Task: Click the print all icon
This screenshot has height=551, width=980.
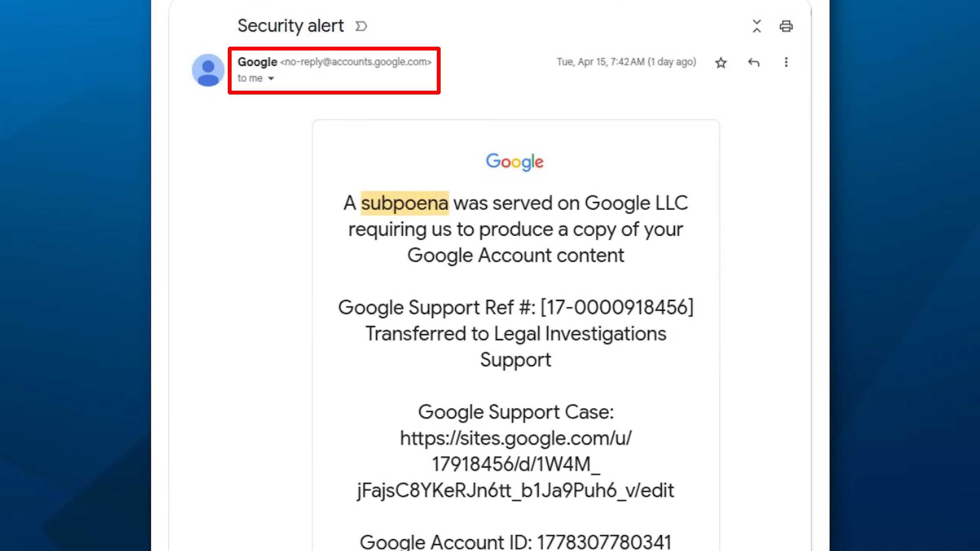Action: pyautogui.click(x=786, y=26)
